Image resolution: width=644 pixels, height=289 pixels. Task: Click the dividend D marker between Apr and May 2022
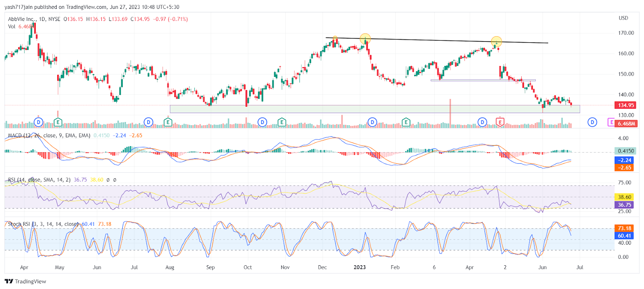(38, 122)
